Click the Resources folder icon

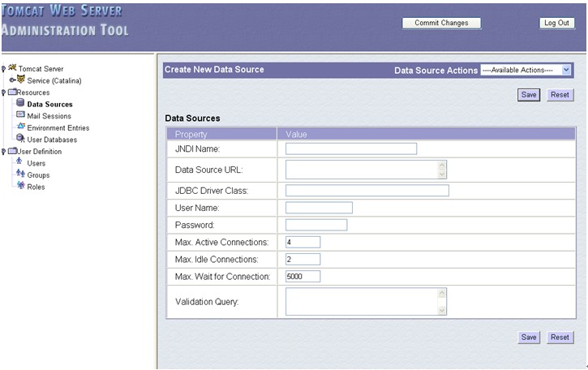point(12,92)
